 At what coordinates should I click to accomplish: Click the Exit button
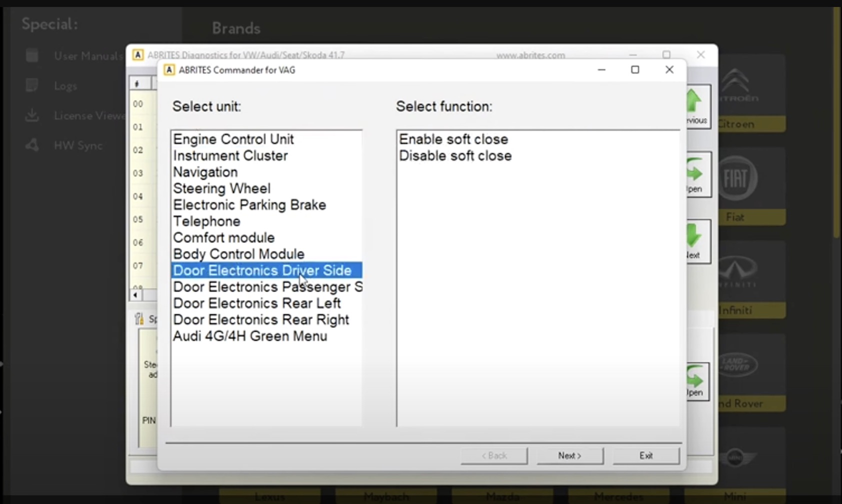pos(646,455)
